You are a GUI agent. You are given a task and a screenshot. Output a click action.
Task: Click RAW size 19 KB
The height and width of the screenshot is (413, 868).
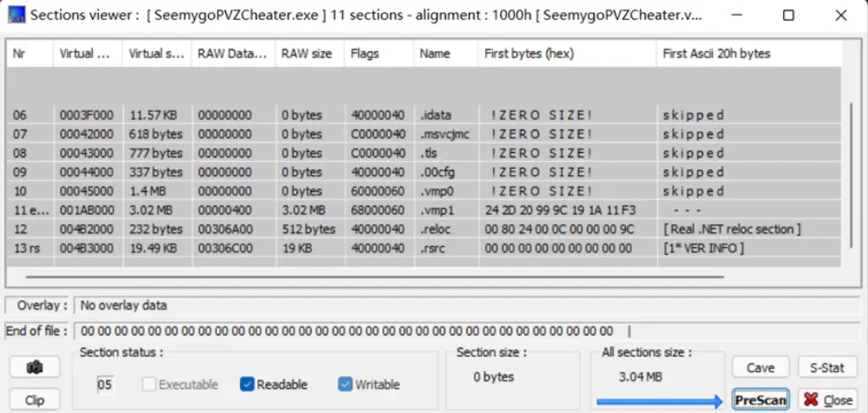point(298,248)
